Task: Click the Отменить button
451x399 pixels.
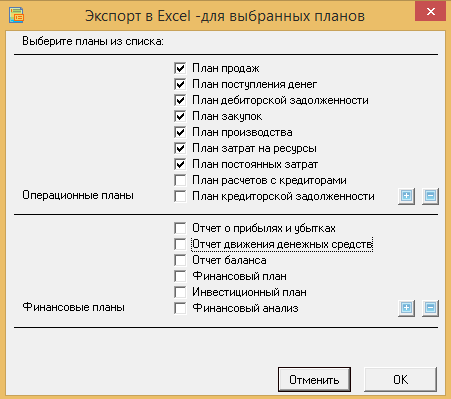Action: coord(314,380)
